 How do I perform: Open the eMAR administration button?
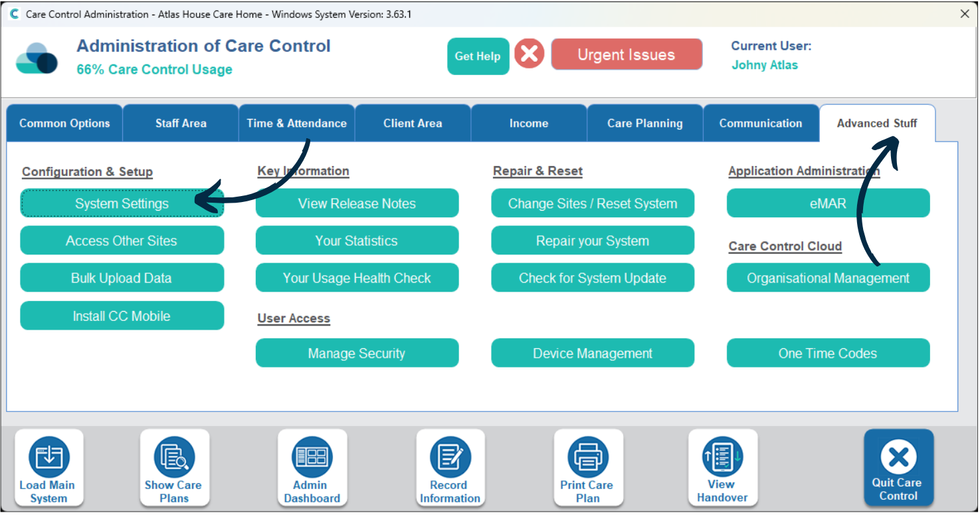tap(828, 204)
